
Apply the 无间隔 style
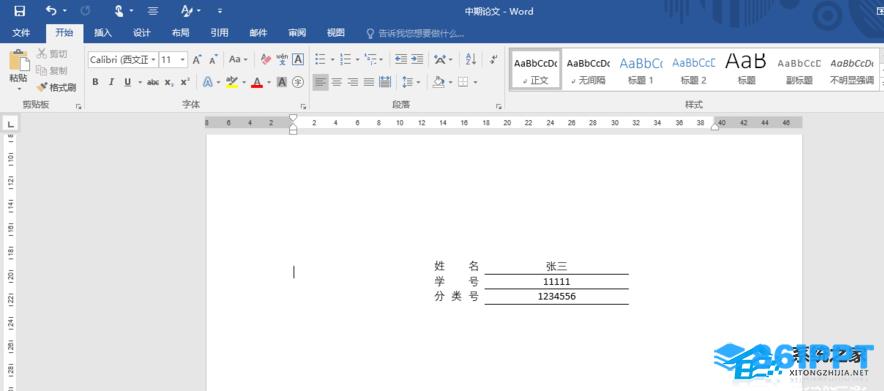click(588, 70)
